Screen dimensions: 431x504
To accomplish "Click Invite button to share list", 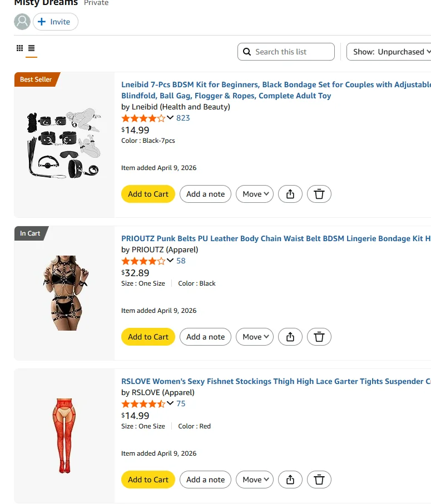I will (56, 22).
